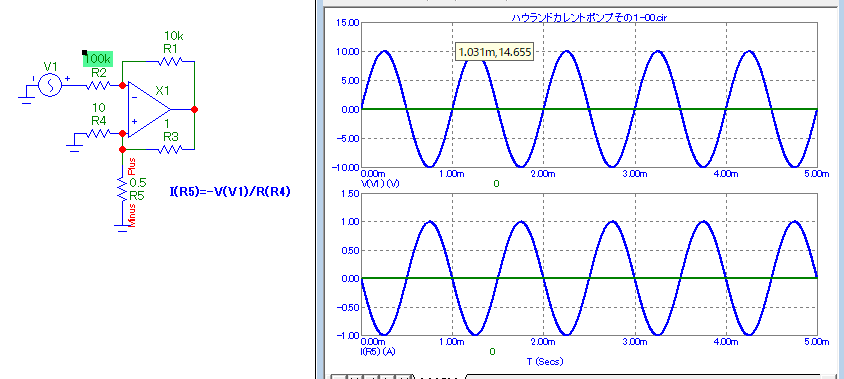Image resolution: width=844 pixels, height=379 pixels.
Task: Click the I(R5)=-V(V1)/R(R4) formula text
Action: click(230, 191)
